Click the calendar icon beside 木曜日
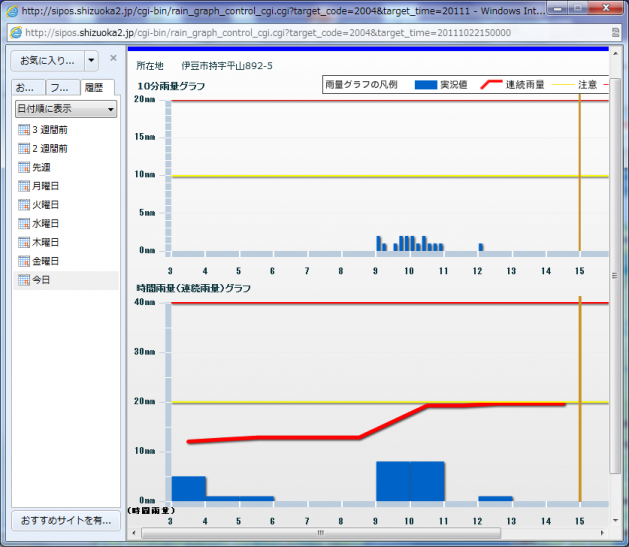 [x=24, y=242]
